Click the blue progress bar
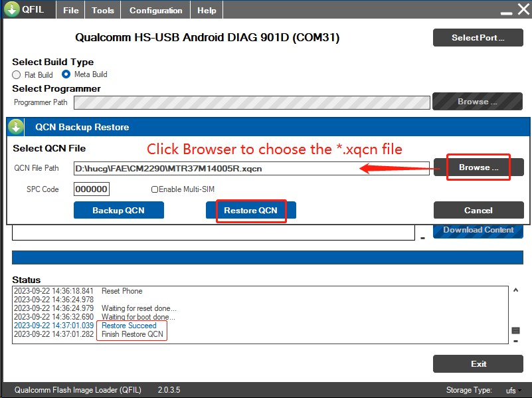532x398 pixels. coord(268,258)
